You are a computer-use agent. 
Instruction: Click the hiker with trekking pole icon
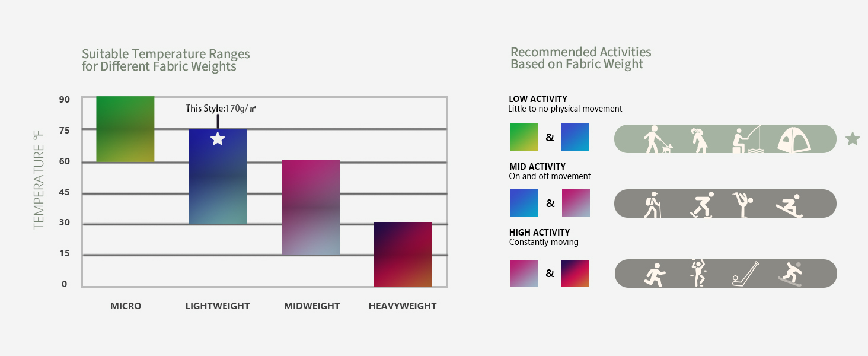(x=653, y=205)
